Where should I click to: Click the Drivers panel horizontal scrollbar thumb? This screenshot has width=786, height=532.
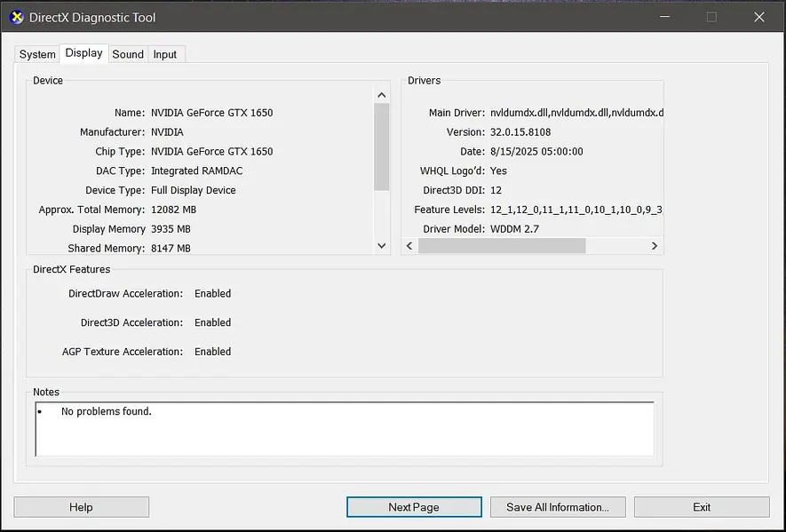coord(502,246)
